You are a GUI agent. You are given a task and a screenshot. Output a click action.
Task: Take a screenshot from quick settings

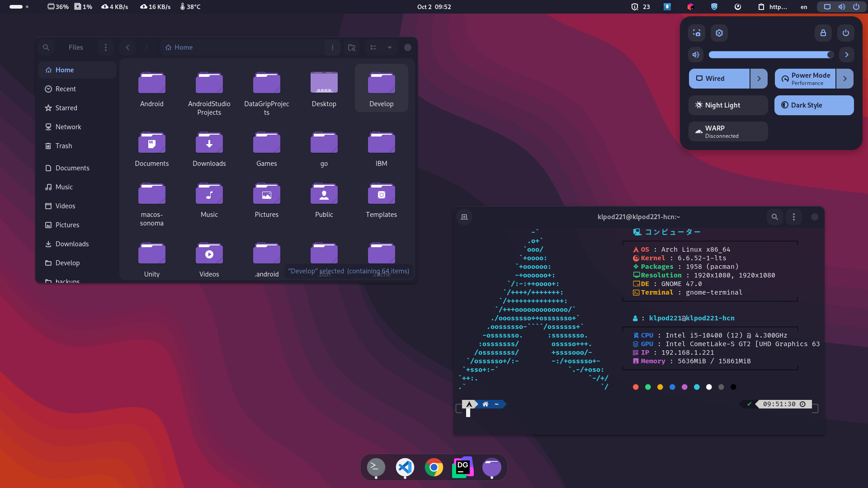(x=697, y=33)
